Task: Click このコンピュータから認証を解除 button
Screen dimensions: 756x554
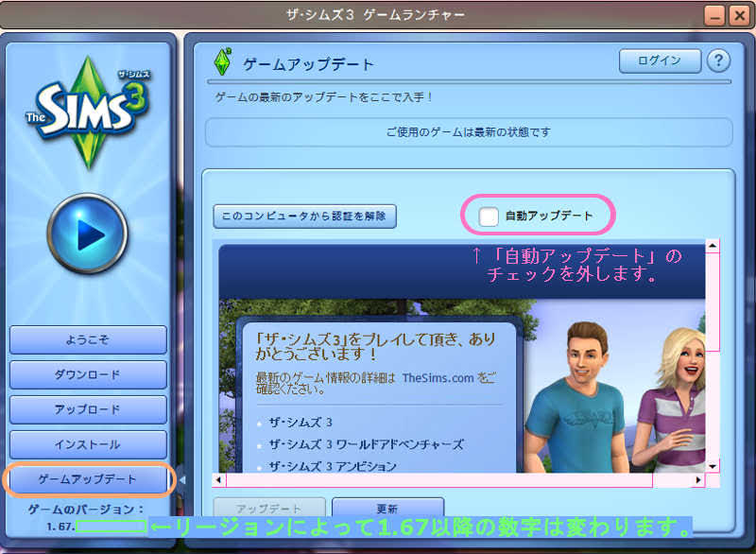Action: 304,216
